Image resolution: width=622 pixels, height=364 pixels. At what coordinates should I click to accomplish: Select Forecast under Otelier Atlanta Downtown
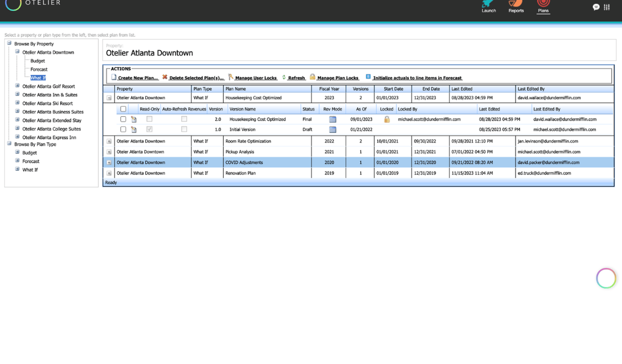(39, 70)
